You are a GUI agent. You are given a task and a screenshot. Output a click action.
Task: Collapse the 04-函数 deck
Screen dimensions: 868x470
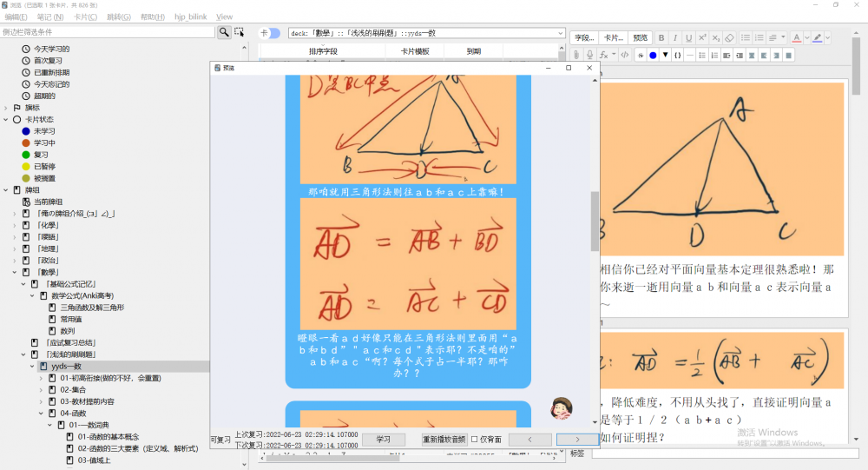[x=42, y=414]
